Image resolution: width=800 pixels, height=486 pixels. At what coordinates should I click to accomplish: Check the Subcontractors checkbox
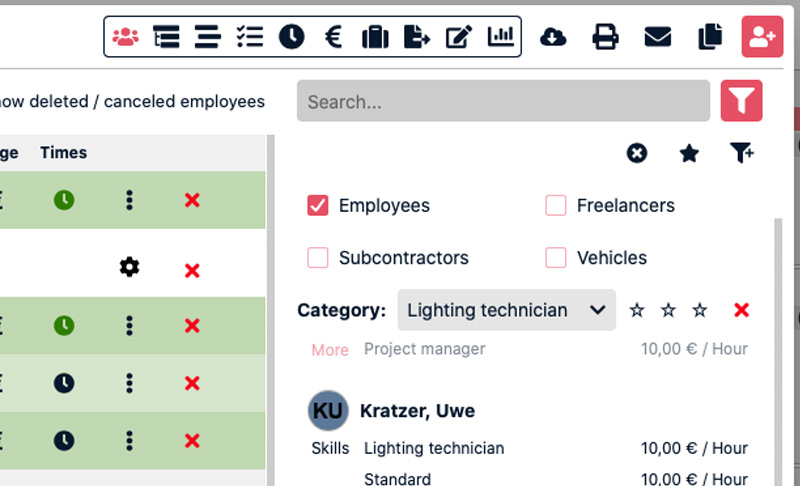coord(318,258)
